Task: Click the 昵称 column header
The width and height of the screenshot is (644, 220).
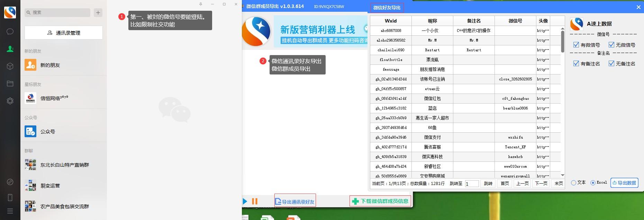Action: (432, 21)
